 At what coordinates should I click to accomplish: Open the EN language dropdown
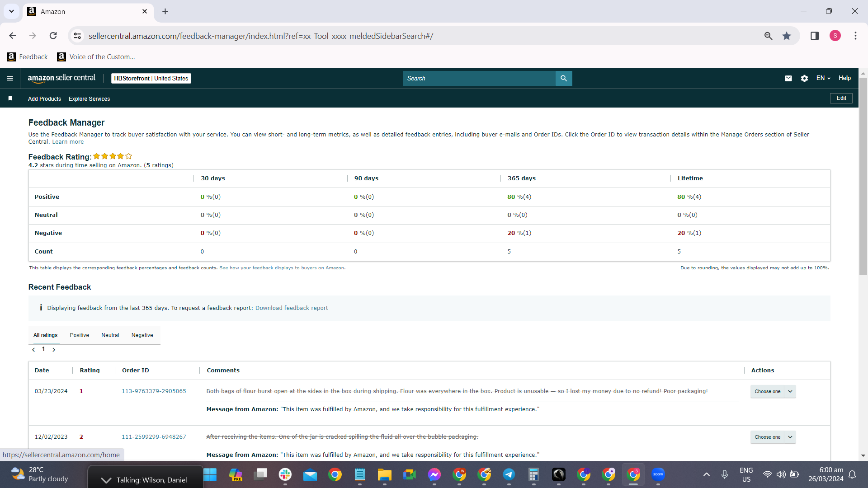click(x=823, y=78)
